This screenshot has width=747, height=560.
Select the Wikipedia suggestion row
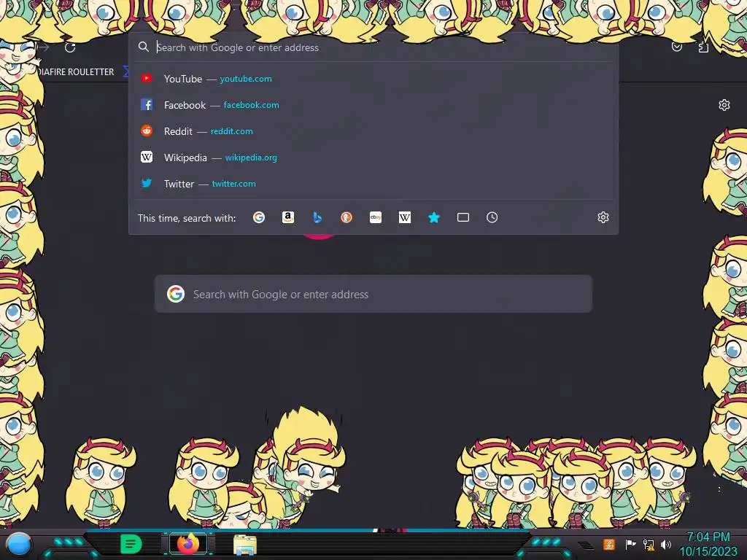click(373, 157)
